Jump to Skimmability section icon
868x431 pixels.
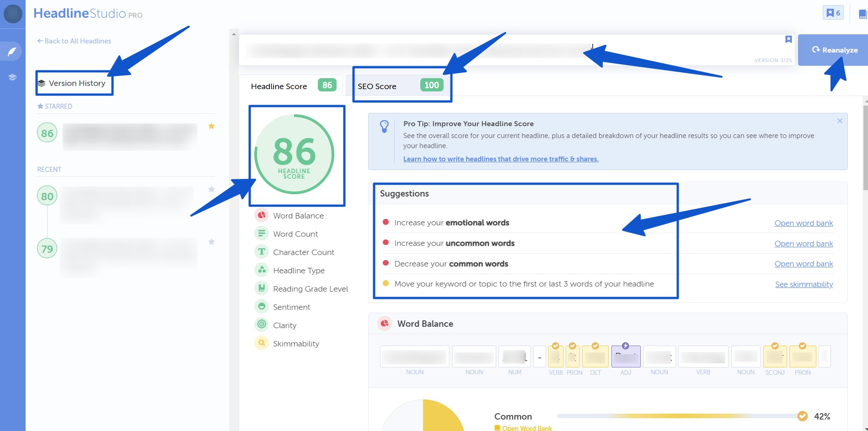(262, 343)
